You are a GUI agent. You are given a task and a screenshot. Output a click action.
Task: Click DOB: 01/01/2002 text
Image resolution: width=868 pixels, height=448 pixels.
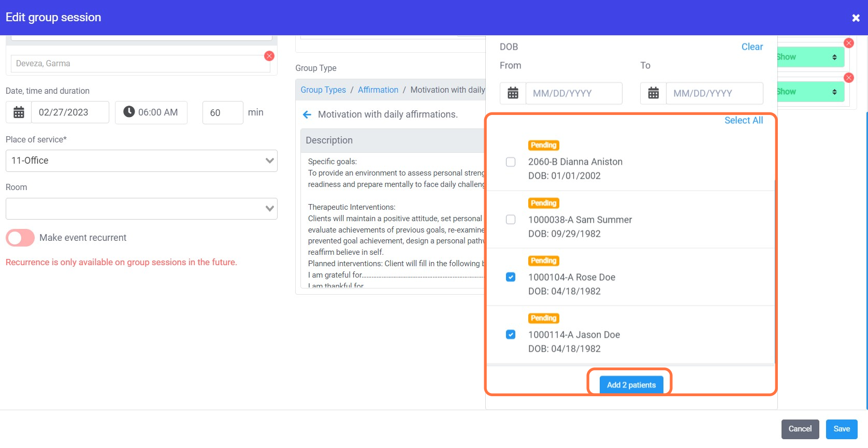pos(565,176)
